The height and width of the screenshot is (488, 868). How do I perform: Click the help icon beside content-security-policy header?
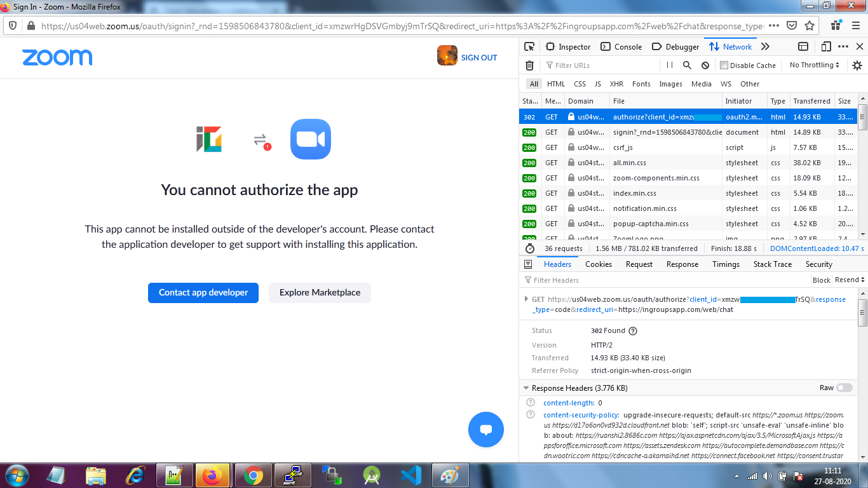click(531, 415)
